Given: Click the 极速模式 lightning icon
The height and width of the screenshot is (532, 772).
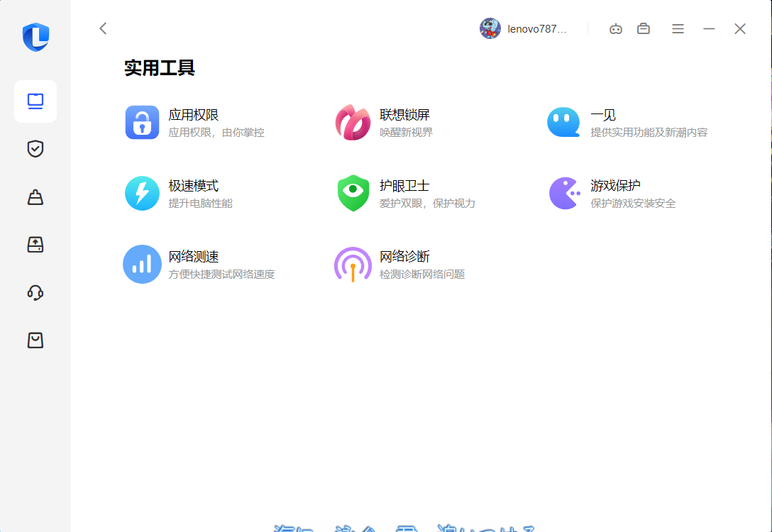Looking at the screenshot, I should click(143, 194).
